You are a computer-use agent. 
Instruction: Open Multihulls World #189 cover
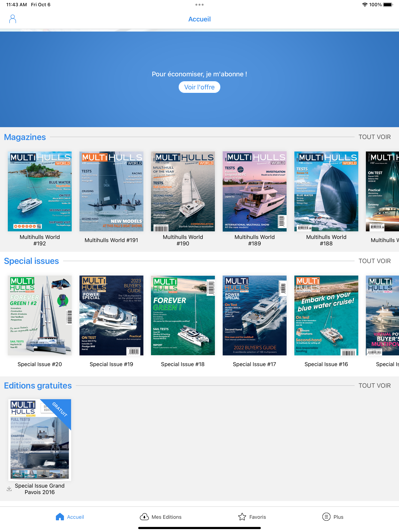tap(255, 191)
